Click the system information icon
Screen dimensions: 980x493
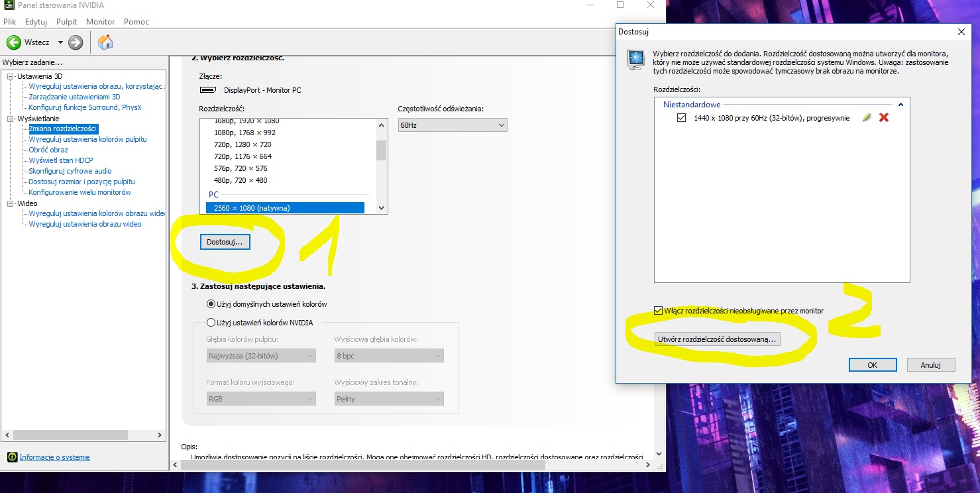click(x=12, y=457)
